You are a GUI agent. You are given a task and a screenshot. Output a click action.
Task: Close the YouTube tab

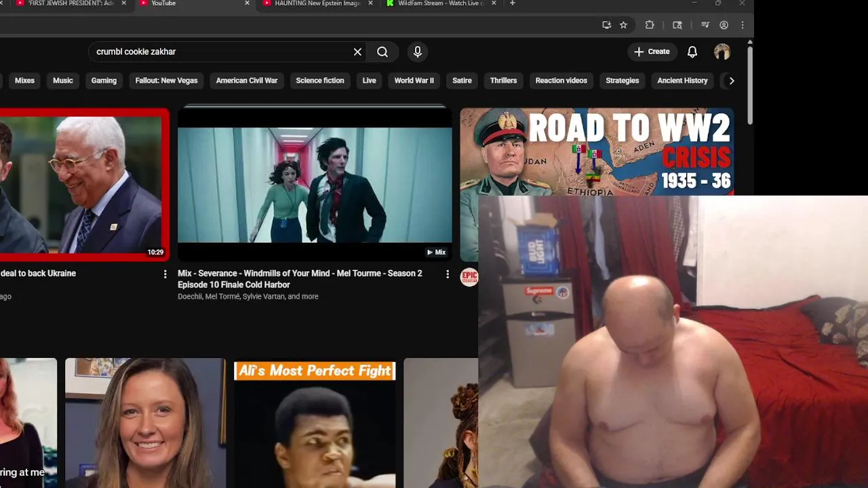coord(247,3)
